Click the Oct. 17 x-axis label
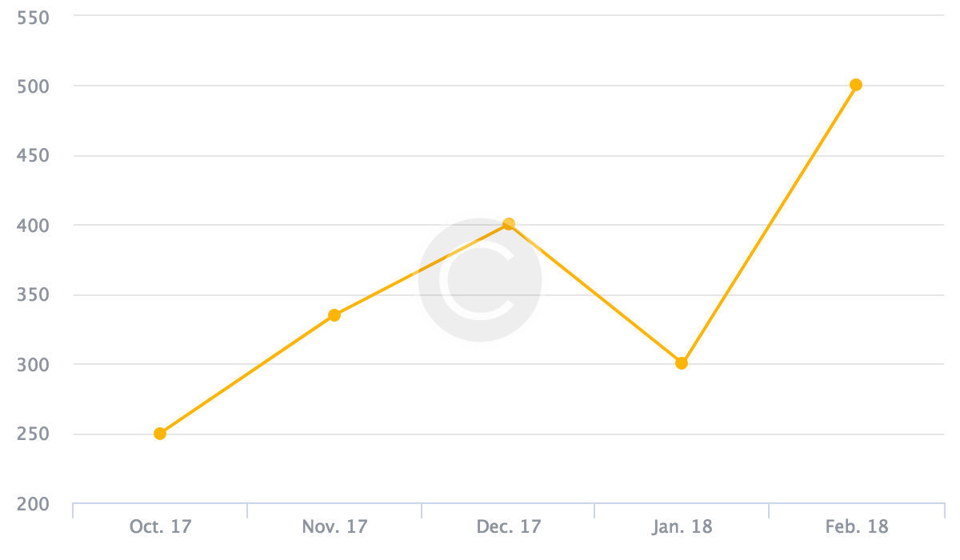This screenshot has width=960, height=560. coord(160,527)
